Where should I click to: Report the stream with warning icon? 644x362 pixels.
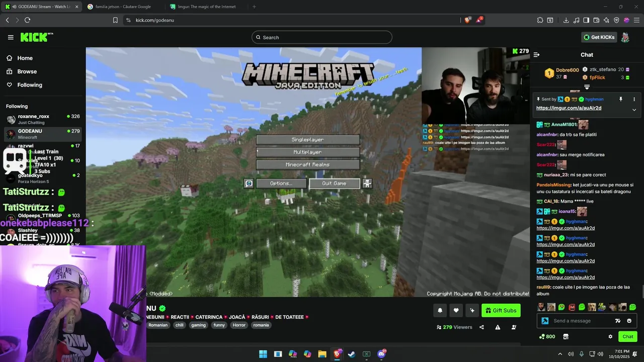(x=498, y=327)
